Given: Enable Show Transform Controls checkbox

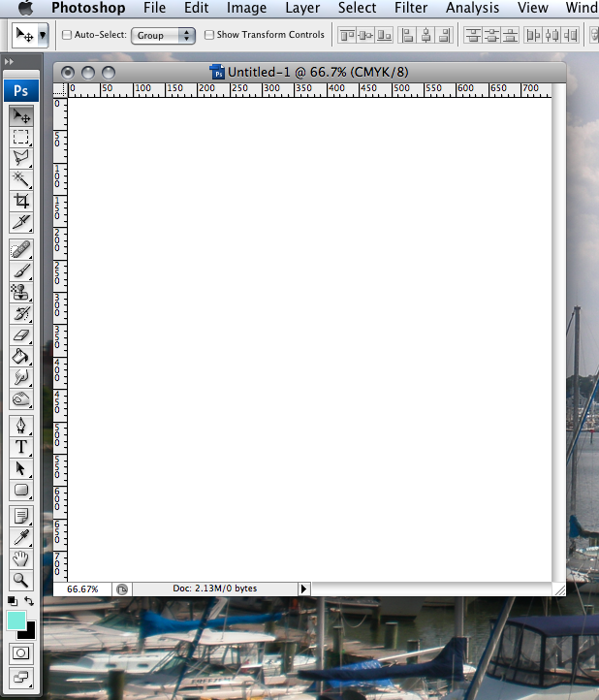Looking at the screenshot, I should [209, 35].
